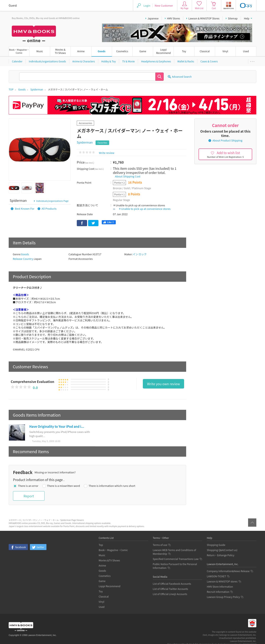Click the product rating stars
265x644 pixels.
pos(87,152)
